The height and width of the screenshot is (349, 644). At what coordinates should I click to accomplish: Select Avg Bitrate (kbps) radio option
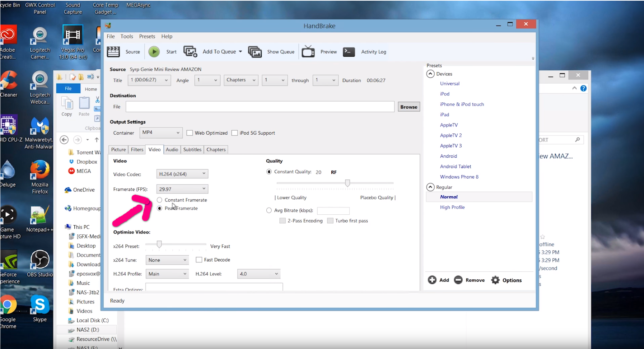269,210
